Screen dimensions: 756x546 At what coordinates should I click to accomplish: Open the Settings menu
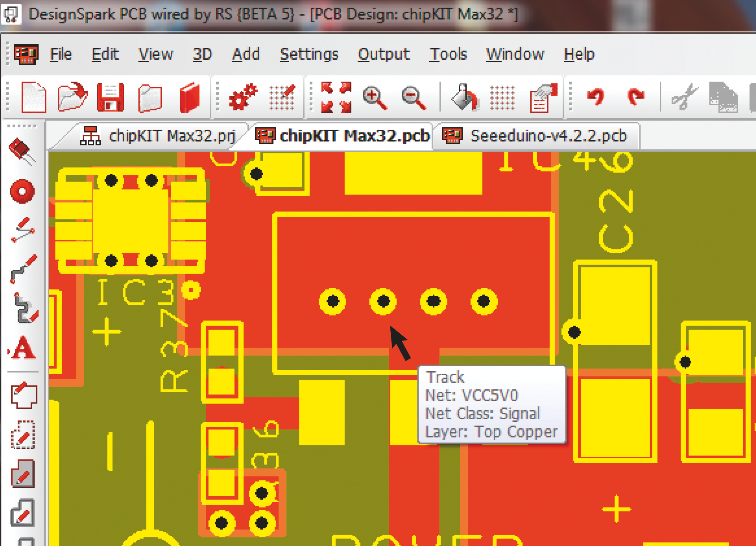[309, 54]
